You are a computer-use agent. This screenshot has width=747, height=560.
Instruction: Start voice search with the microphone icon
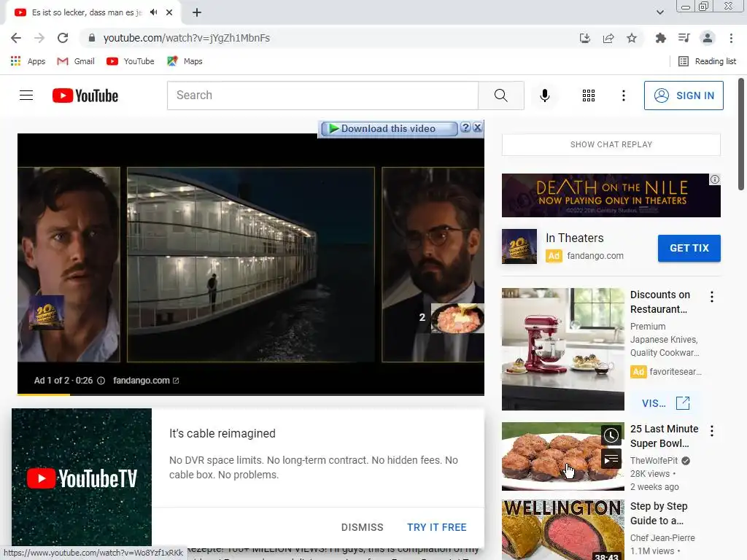click(x=544, y=96)
